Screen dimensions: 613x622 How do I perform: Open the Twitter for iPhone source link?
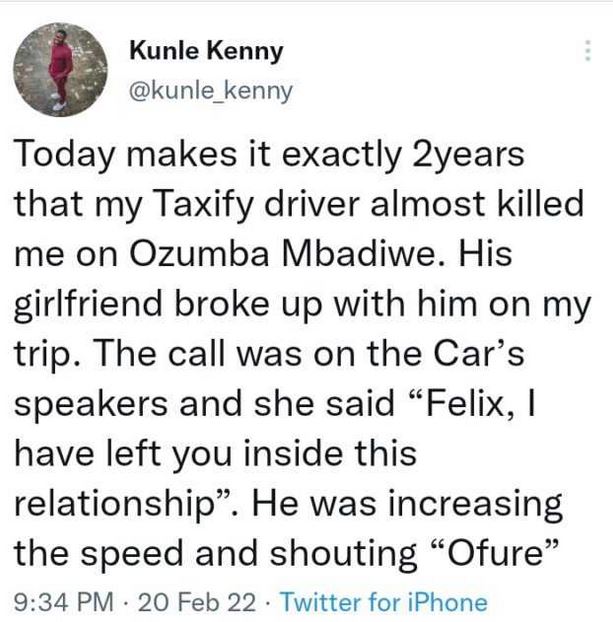[x=384, y=602]
